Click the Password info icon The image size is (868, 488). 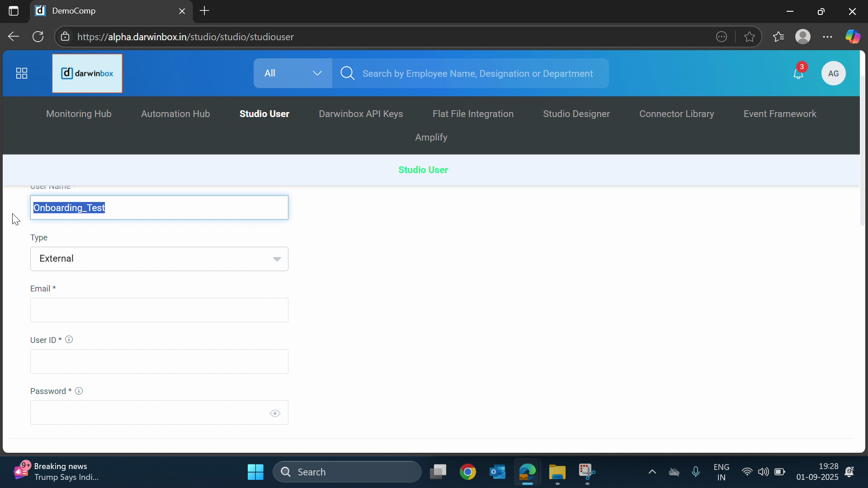79,391
